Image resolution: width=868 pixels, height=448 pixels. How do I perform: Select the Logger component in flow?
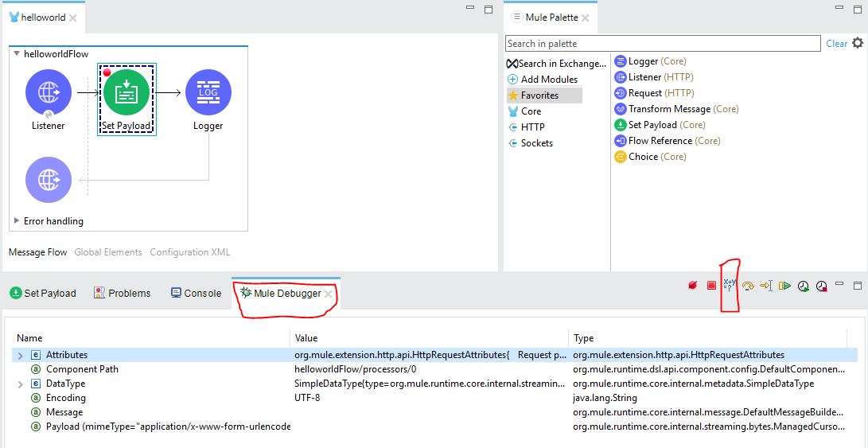click(x=208, y=93)
